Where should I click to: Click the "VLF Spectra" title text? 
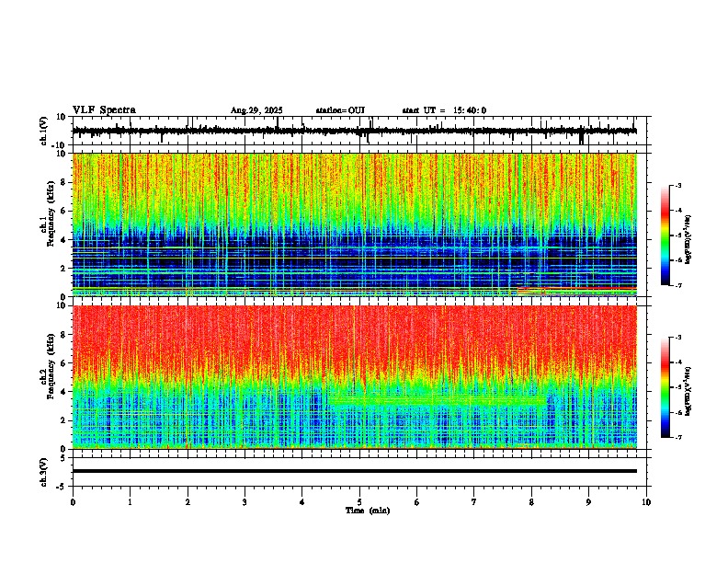(104, 110)
